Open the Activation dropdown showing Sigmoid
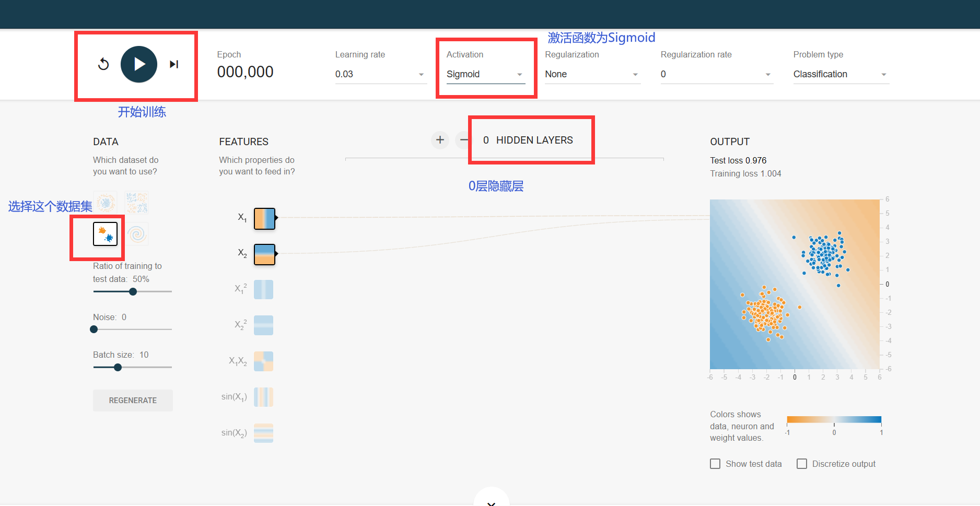This screenshot has width=980, height=506. (x=485, y=74)
